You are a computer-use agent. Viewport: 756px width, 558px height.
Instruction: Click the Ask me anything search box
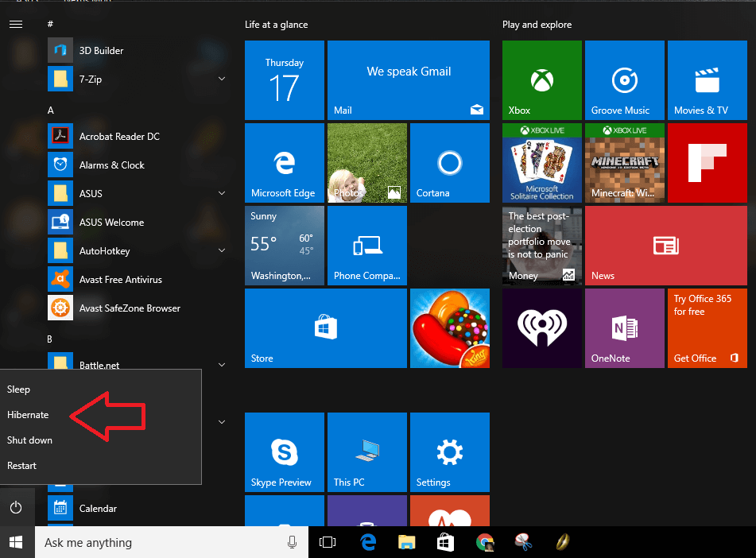coord(171,542)
